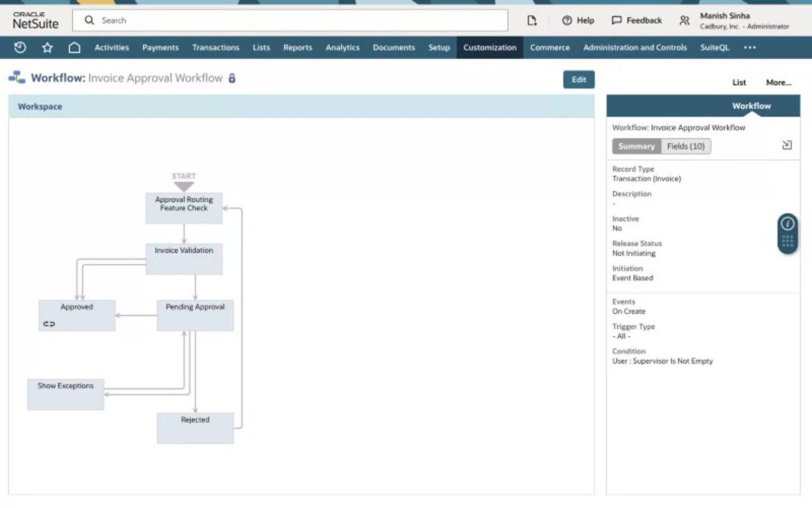812x508 pixels.
Task: Select the Show Exceptions state
Action: (x=65, y=394)
